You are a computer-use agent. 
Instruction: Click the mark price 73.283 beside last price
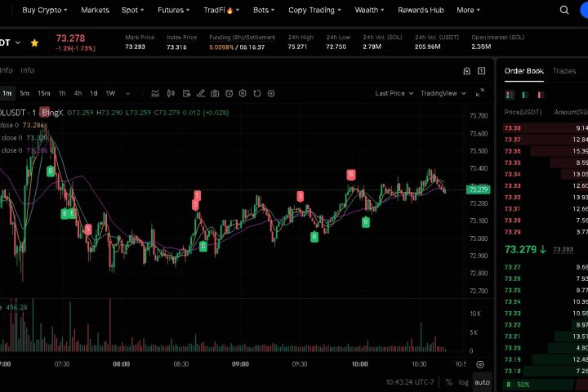click(x=563, y=249)
